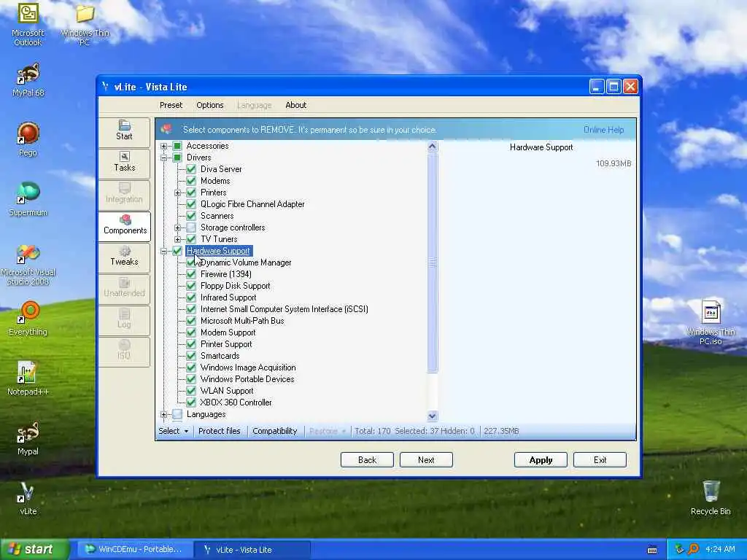Collapse the Hardware Support node

tap(163, 251)
